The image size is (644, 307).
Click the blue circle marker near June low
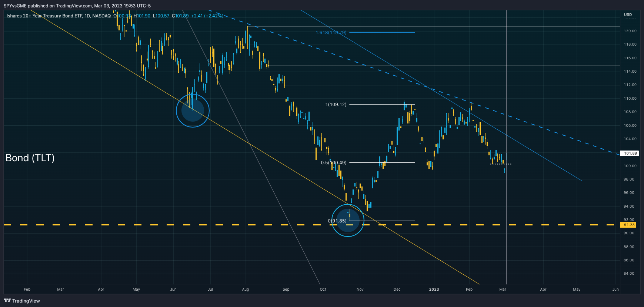click(x=193, y=110)
